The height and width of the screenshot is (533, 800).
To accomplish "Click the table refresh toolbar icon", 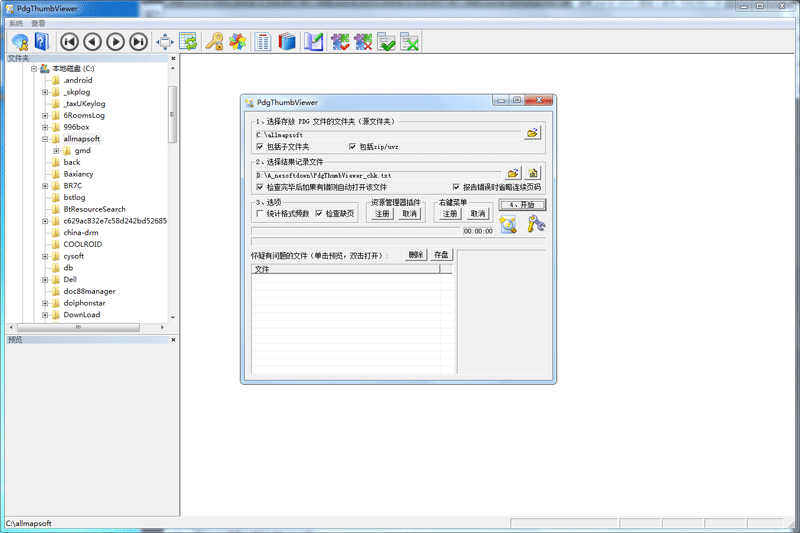I will coord(188,42).
